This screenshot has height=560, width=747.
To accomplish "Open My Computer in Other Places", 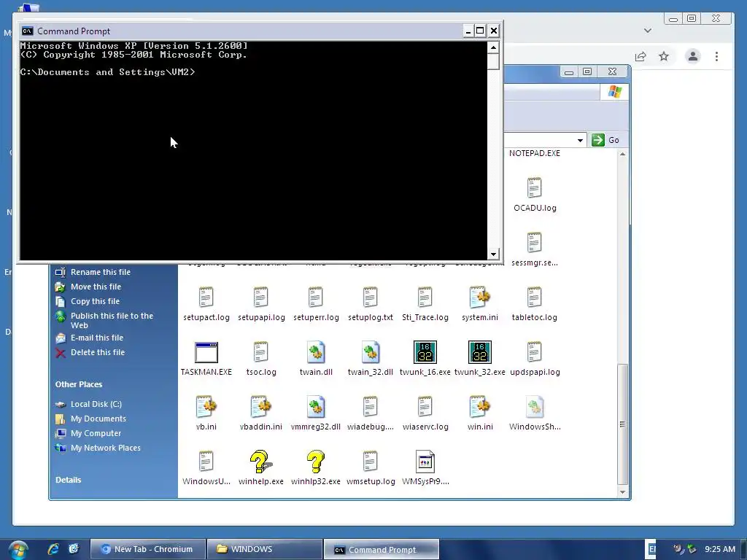I will click(x=96, y=433).
